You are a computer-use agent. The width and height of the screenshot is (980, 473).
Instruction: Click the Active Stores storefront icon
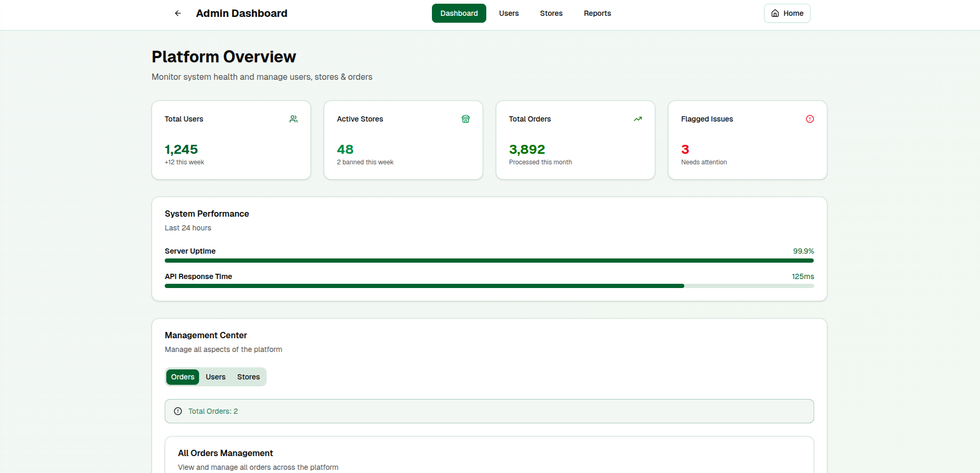tap(466, 119)
